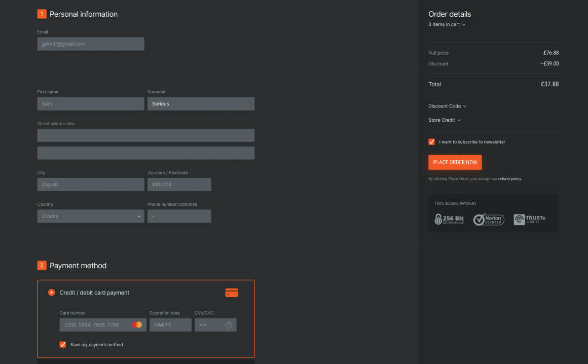588x364 pixels.
Task: Click the step 1 Personal information badge
Action: point(42,14)
